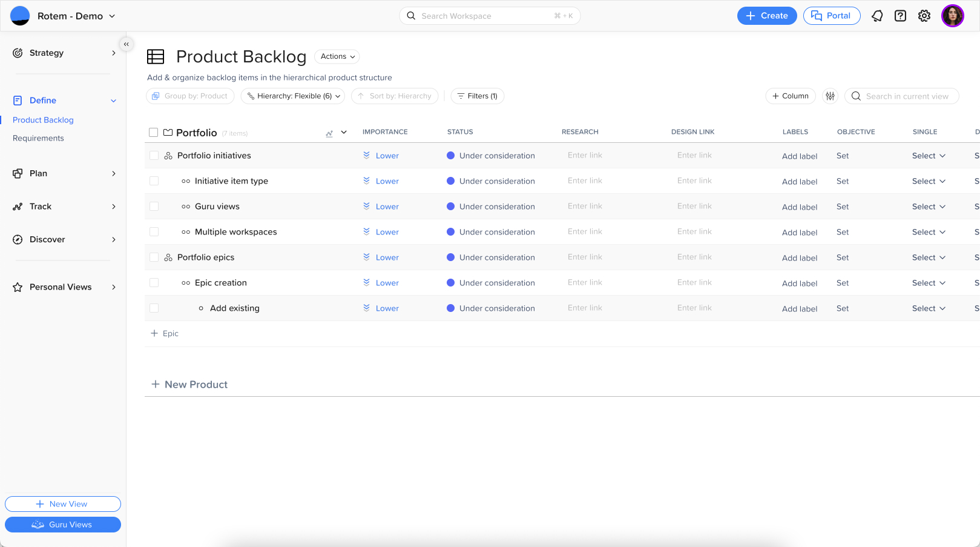Tick the Guru views row checkbox
This screenshot has height=547, width=980.
154,207
